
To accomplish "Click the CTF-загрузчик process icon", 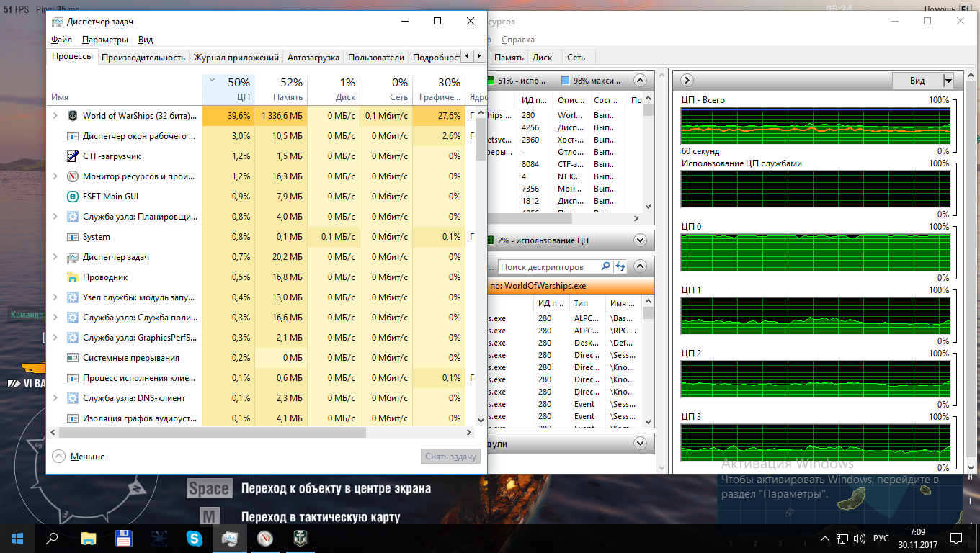I will pyautogui.click(x=72, y=156).
